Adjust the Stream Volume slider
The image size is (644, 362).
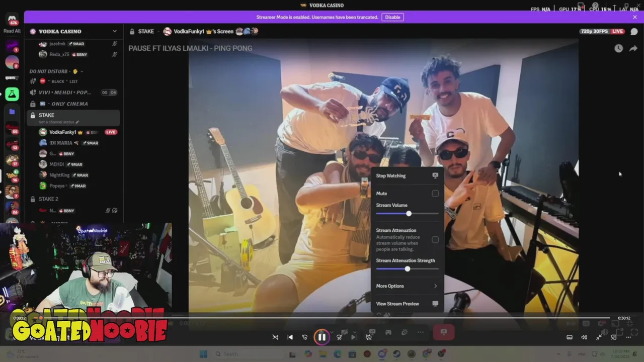coord(407,214)
